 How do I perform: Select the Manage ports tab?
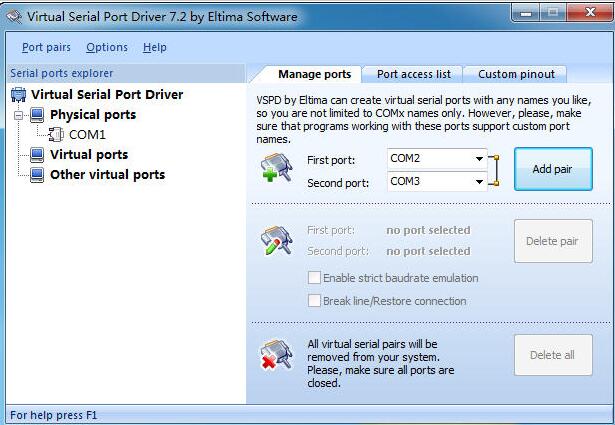click(x=314, y=74)
